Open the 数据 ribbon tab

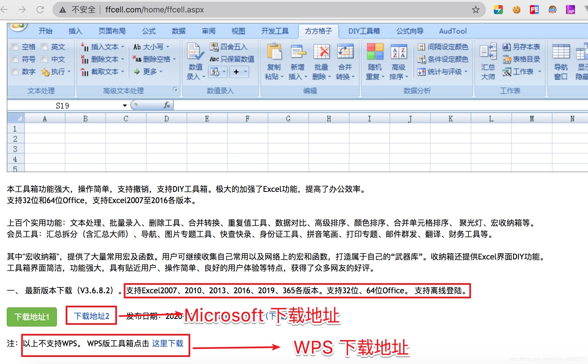click(179, 31)
